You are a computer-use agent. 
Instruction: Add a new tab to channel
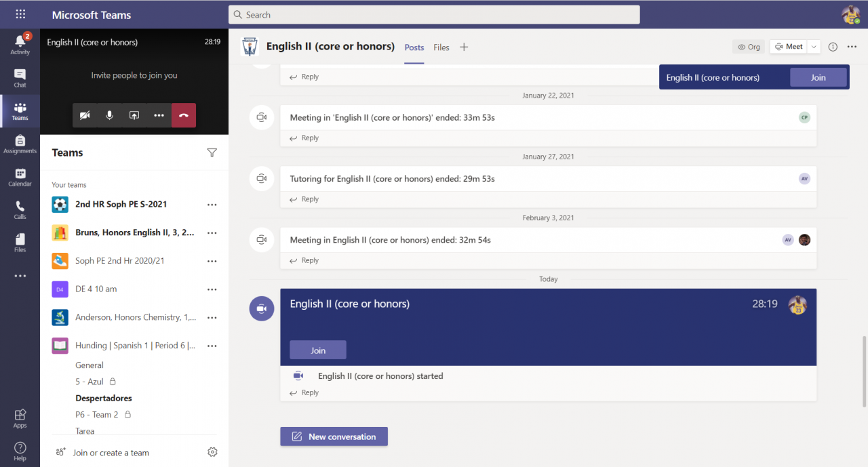click(x=464, y=47)
